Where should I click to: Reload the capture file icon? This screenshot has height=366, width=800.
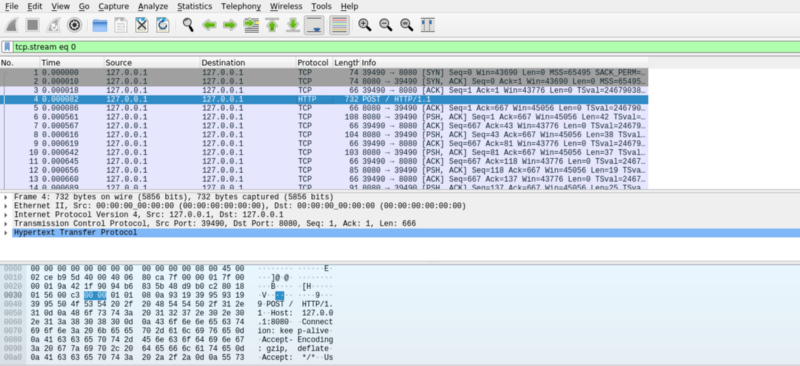[x=162, y=25]
